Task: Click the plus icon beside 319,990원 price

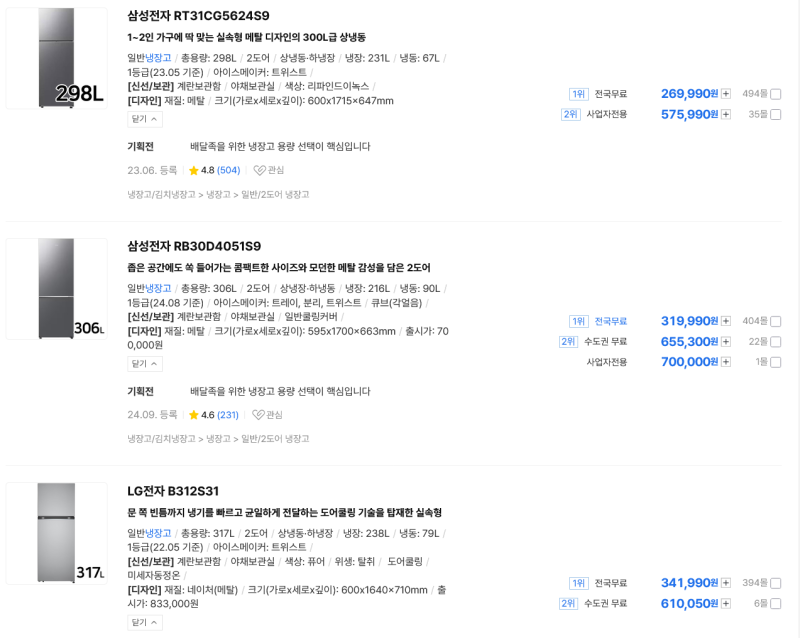Action: click(726, 321)
